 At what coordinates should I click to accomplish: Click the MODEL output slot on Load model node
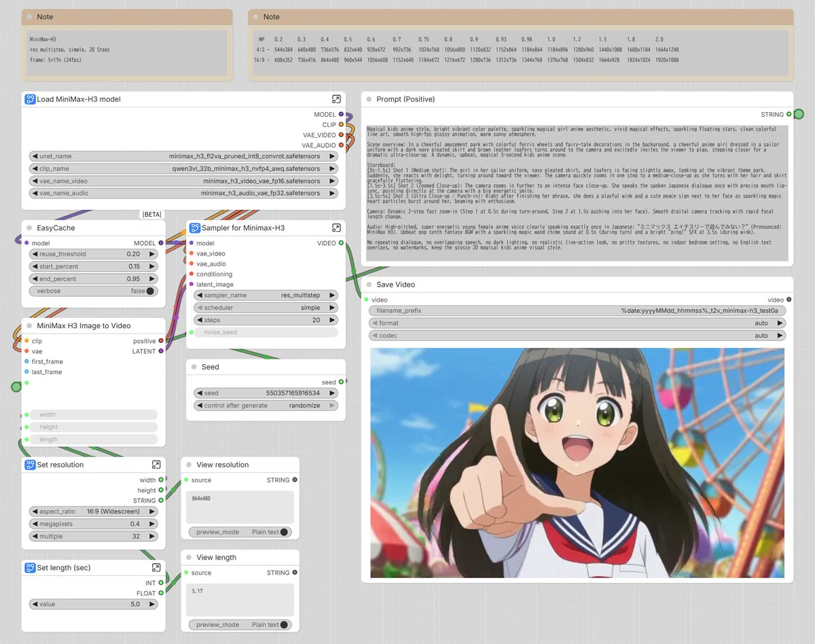click(x=341, y=115)
